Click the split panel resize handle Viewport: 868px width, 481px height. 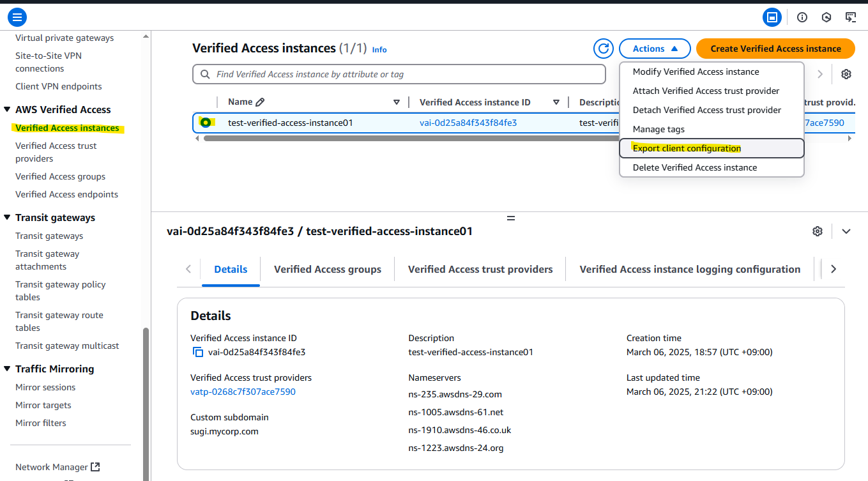click(510, 218)
